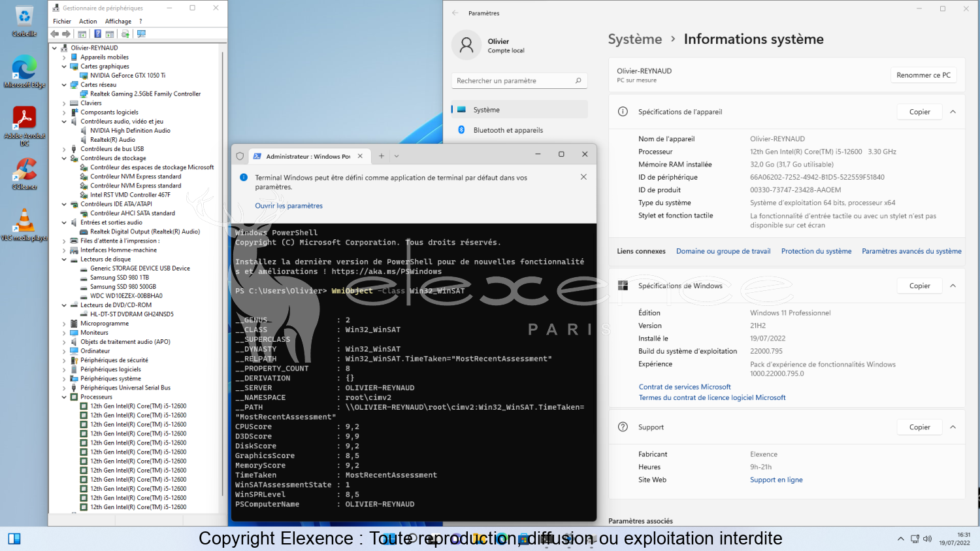
Task: Select Samsung SSD 980 1TB in Device Manager
Action: (120, 278)
